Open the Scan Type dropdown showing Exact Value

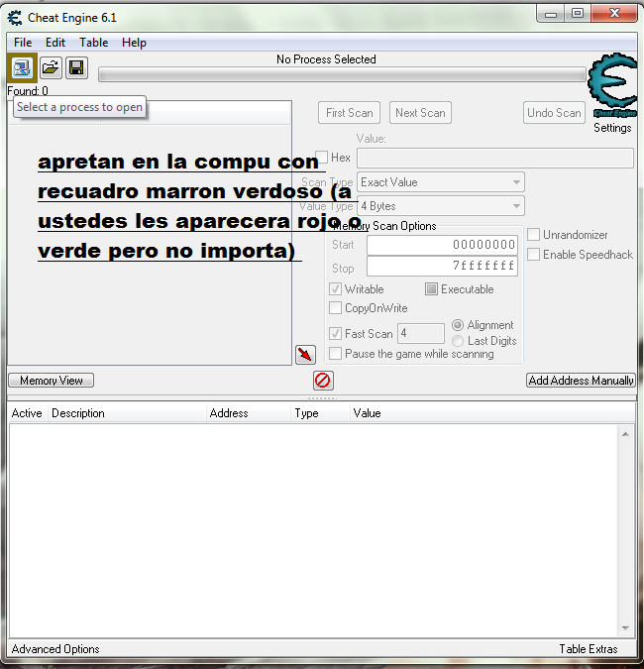click(441, 182)
